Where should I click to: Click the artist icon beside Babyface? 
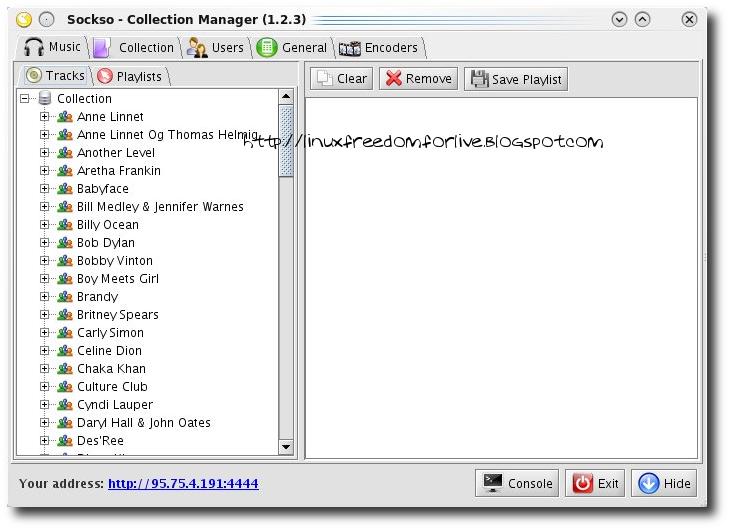point(65,189)
